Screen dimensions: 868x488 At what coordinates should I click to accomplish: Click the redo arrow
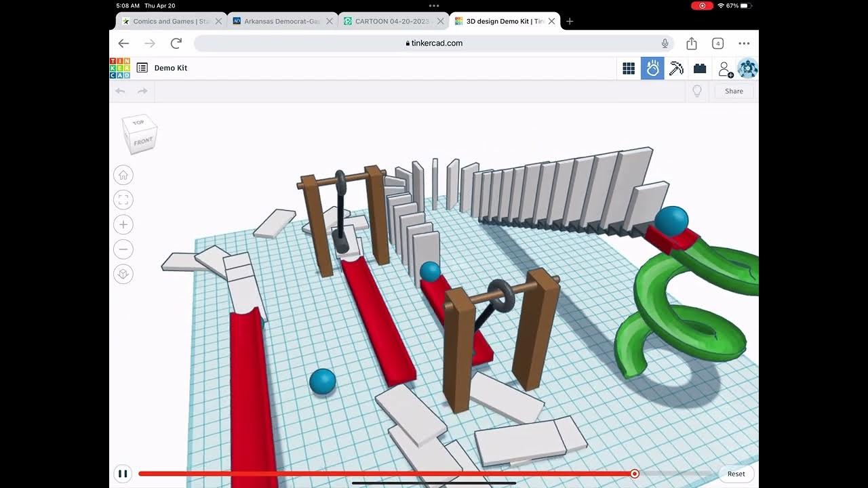pyautogui.click(x=142, y=91)
